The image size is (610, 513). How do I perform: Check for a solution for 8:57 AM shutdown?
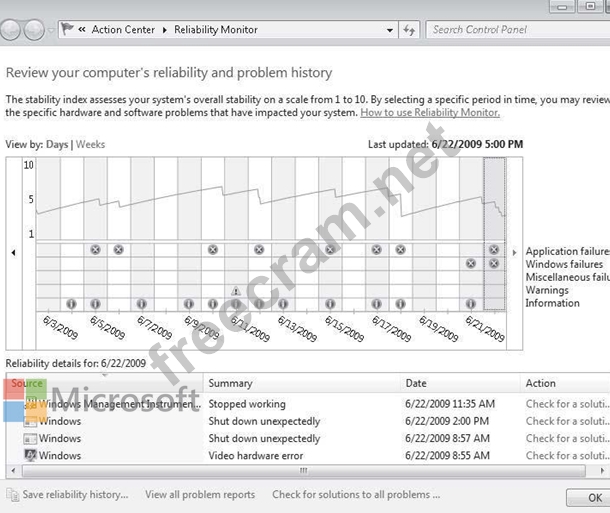pyautogui.click(x=568, y=438)
